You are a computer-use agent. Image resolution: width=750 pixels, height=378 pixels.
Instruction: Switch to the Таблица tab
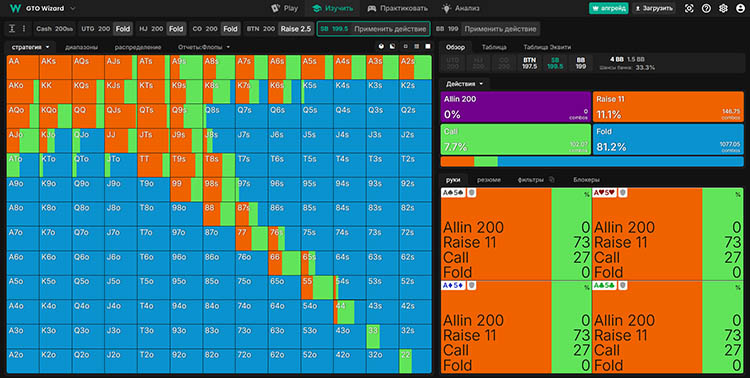(494, 47)
